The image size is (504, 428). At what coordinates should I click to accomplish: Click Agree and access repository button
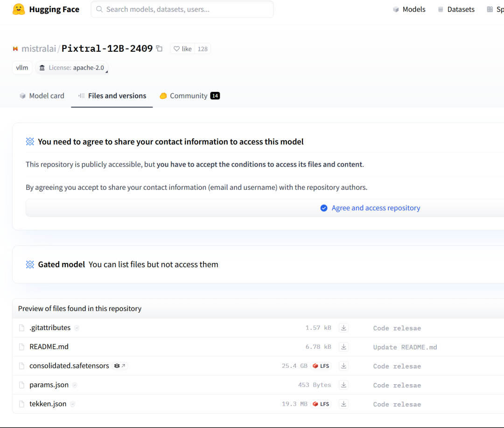pyautogui.click(x=370, y=208)
